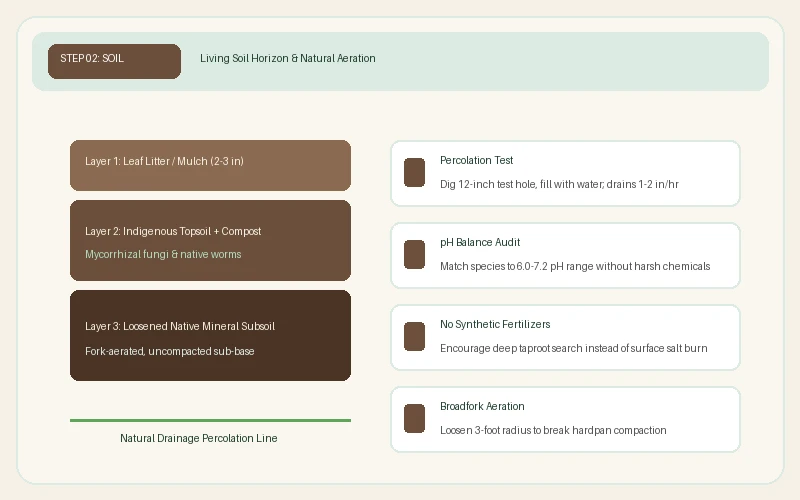Click the brown icon beside No Synthetic Fertilizers
800x500 pixels.
pyautogui.click(x=414, y=336)
